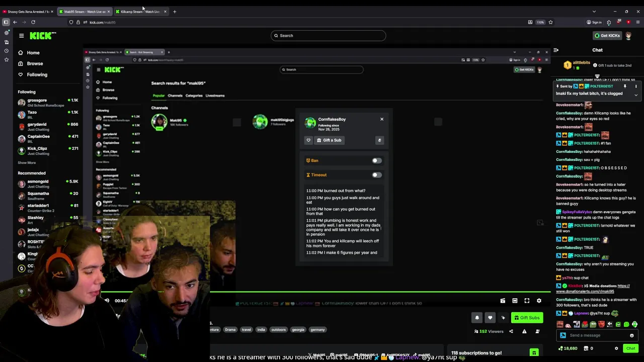This screenshot has height=362, width=644.
Task: Open CaptainGee channel in Following list
Action: (48, 139)
